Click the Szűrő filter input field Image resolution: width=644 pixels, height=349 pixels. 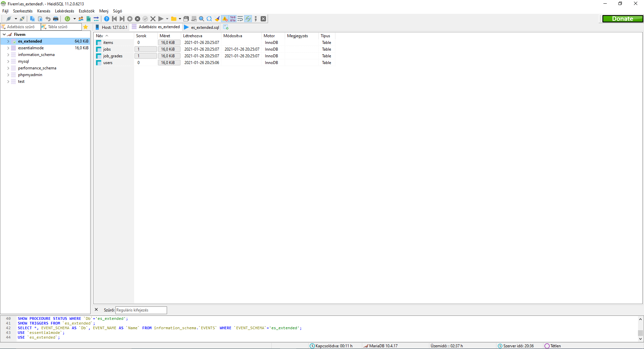pos(141,310)
